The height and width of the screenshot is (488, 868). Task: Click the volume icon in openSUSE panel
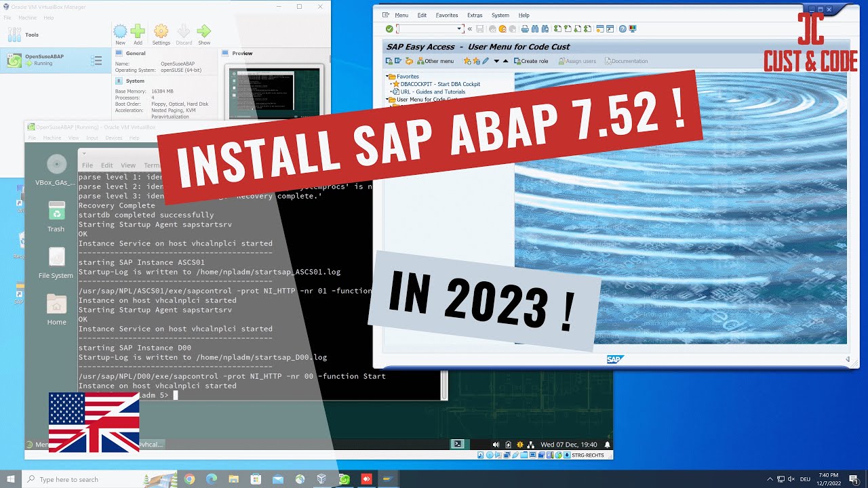pyautogui.click(x=496, y=445)
